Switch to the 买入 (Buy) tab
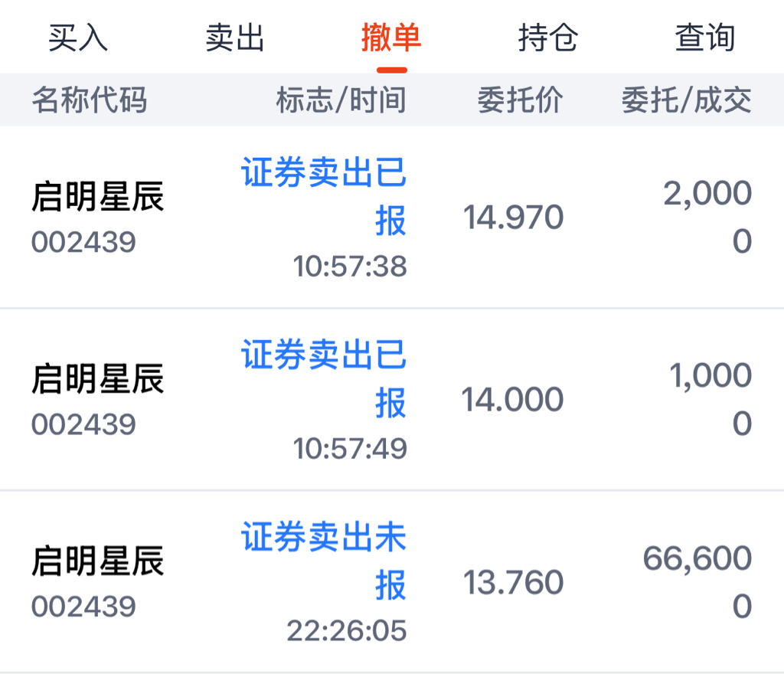 78,38
